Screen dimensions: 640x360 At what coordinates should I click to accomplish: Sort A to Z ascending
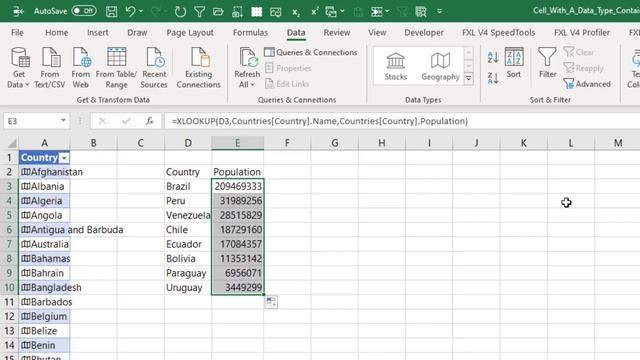493,57
